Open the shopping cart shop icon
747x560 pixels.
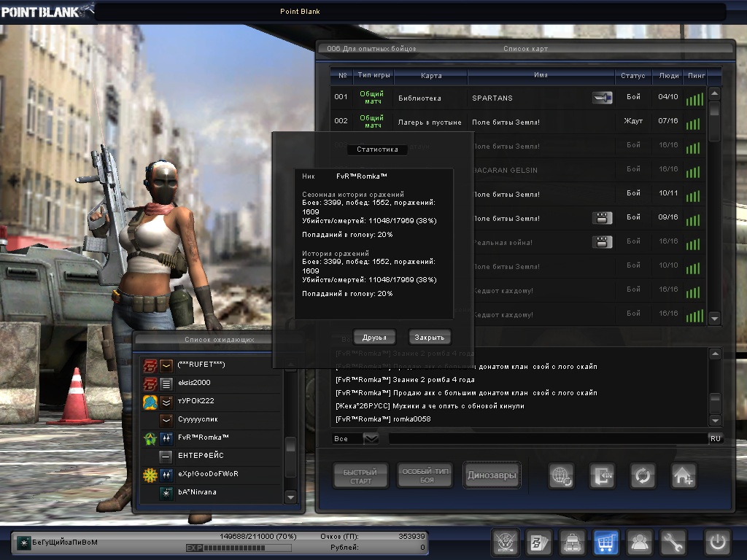click(x=605, y=542)
